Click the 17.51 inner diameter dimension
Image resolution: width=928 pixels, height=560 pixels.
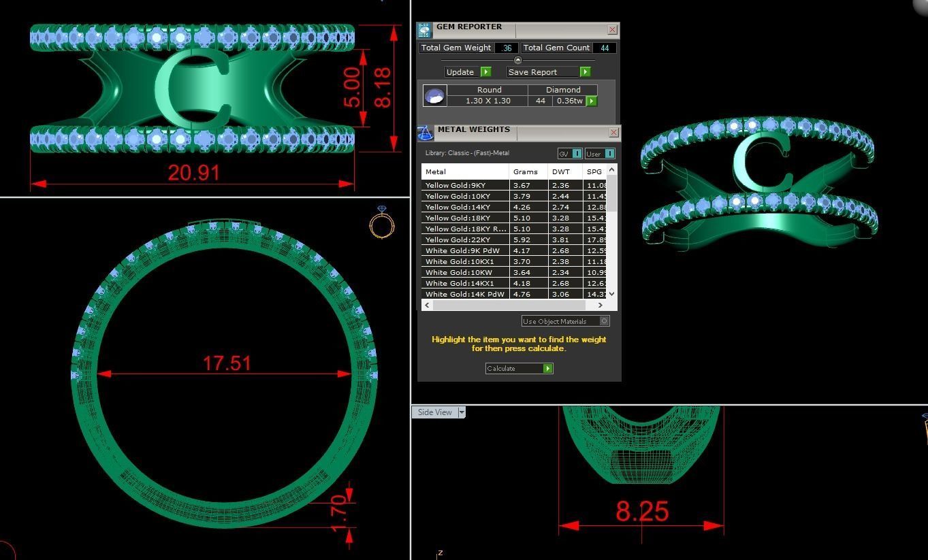[227, 363]
